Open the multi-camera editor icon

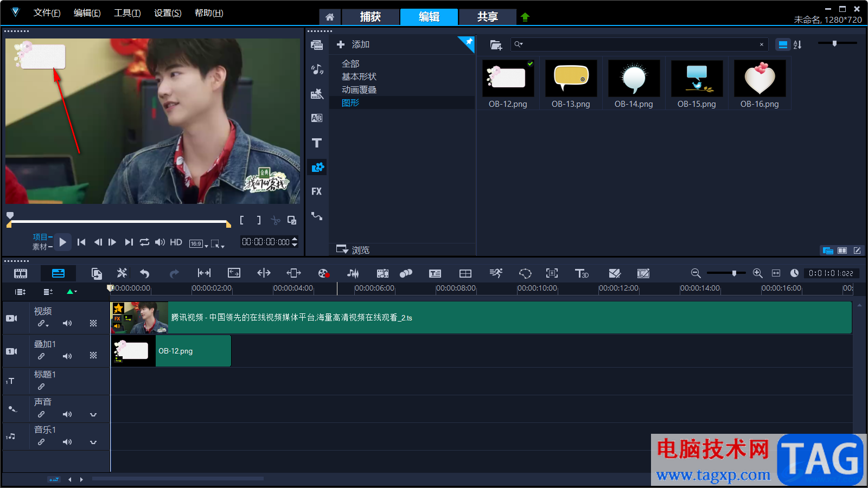[465, 273]
